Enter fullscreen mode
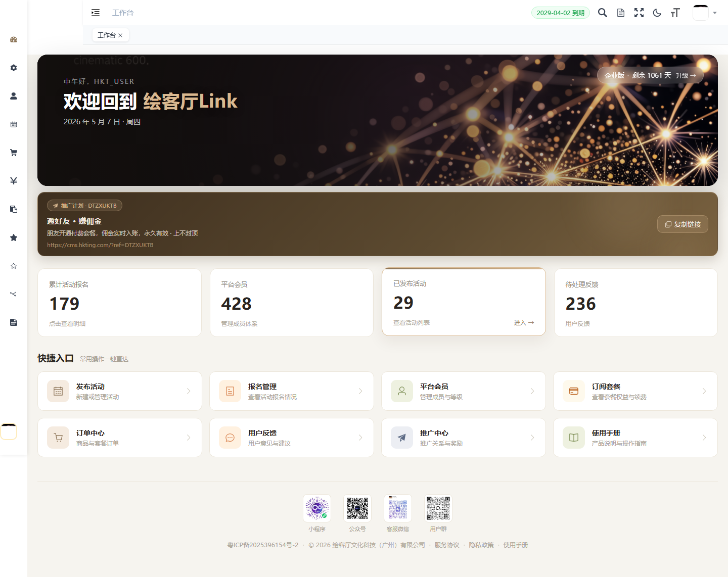 click(639, 13)
